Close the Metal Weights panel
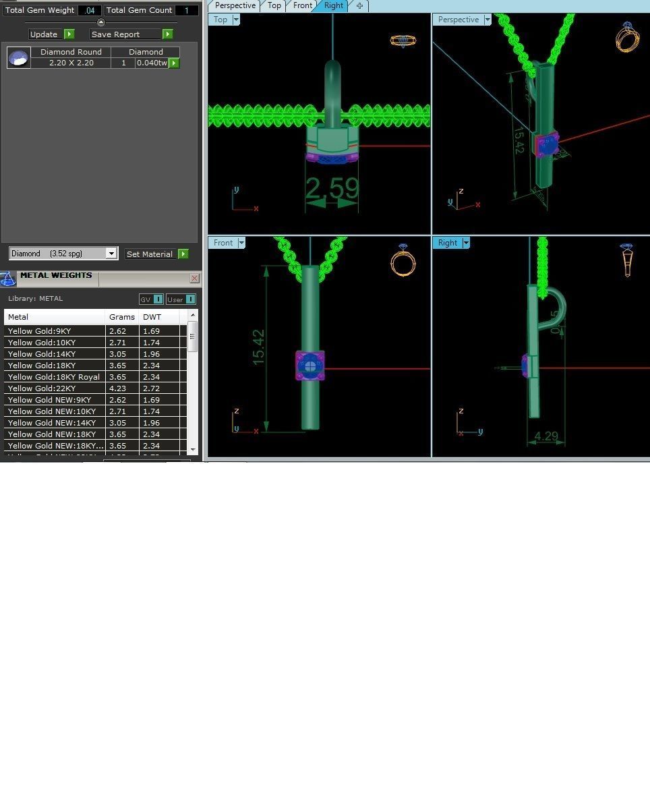This screenshot has width=650, height=812. pos(194,278)
